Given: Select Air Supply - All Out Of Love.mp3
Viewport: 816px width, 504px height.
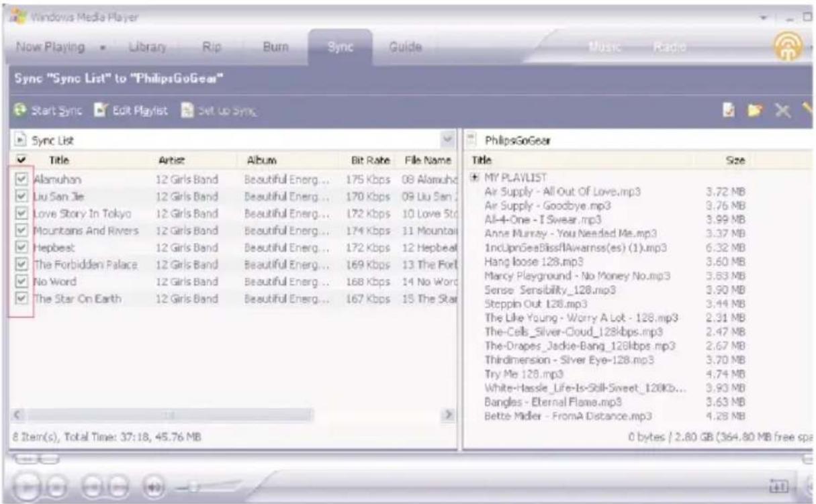Looking at the screenshot, I should pos(563,191).
